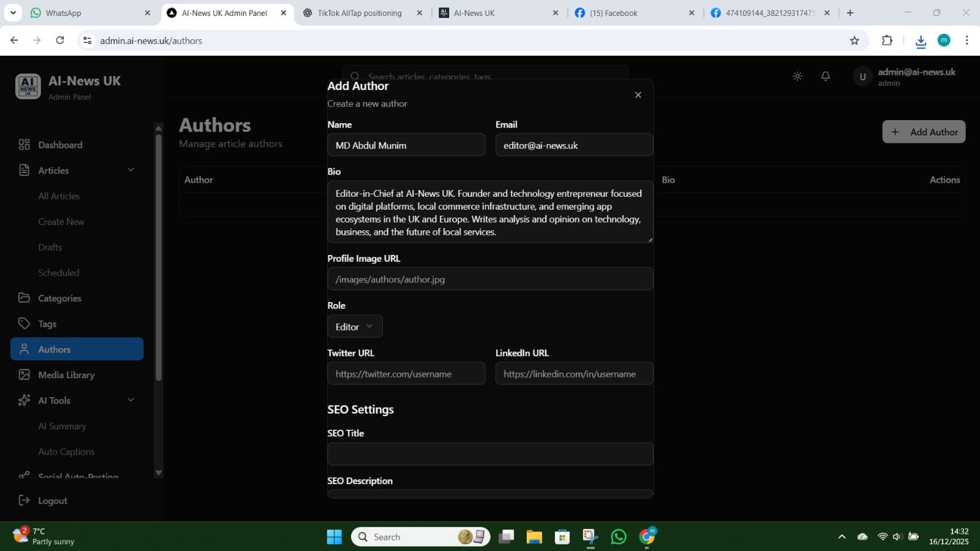This screenshot has width=980, height=551.
Task: Click the Profile Image URL field
Action: click(490, 279)
